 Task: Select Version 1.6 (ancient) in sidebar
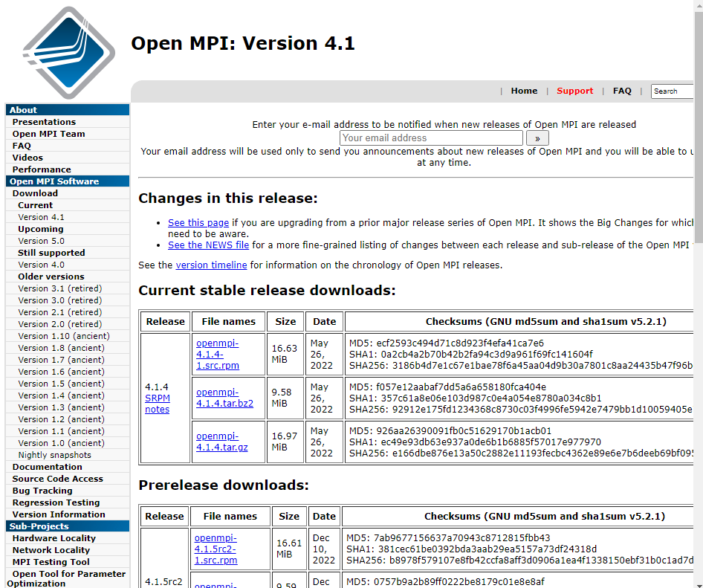(61, 372)
